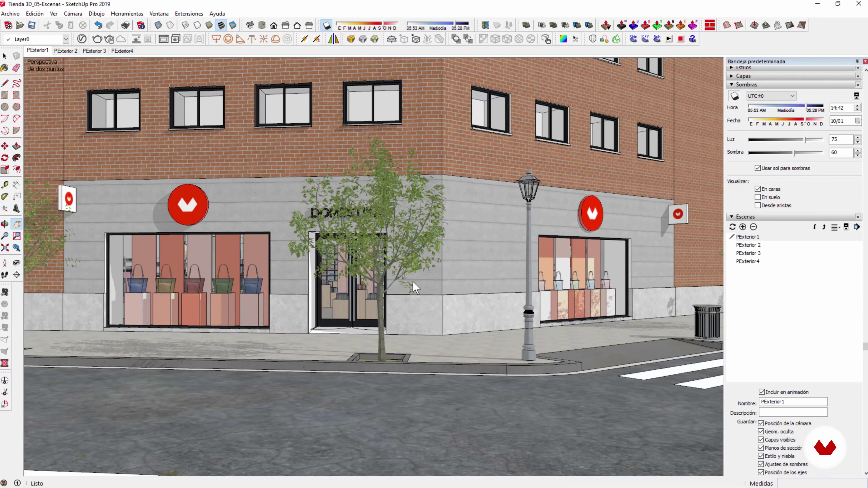Enable Desde aristas checkbox

(x=758, y=205)
